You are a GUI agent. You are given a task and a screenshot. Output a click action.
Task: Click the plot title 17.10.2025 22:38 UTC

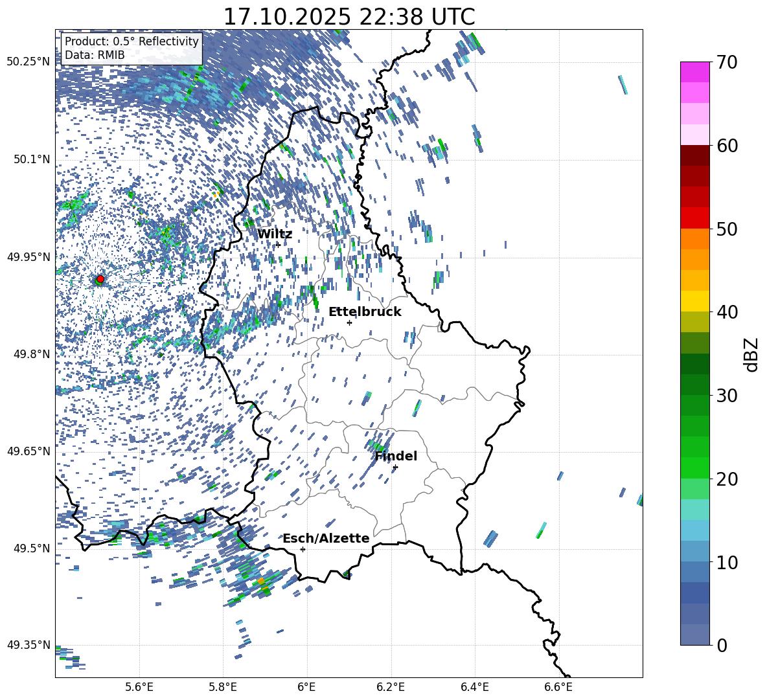tap(349, 17)
